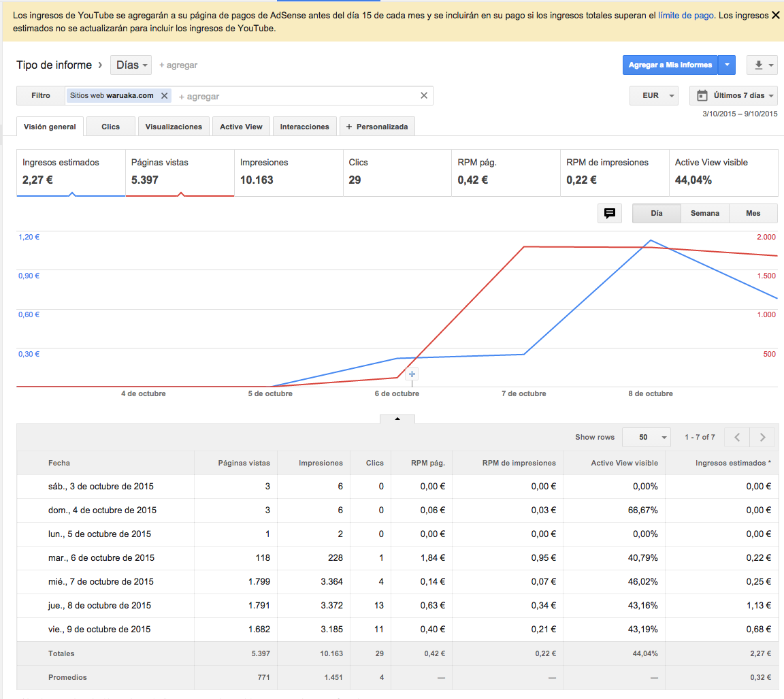Click the chart annotations comment icon
Viewport: 784px width, 699px height.
tap(610, 214)
